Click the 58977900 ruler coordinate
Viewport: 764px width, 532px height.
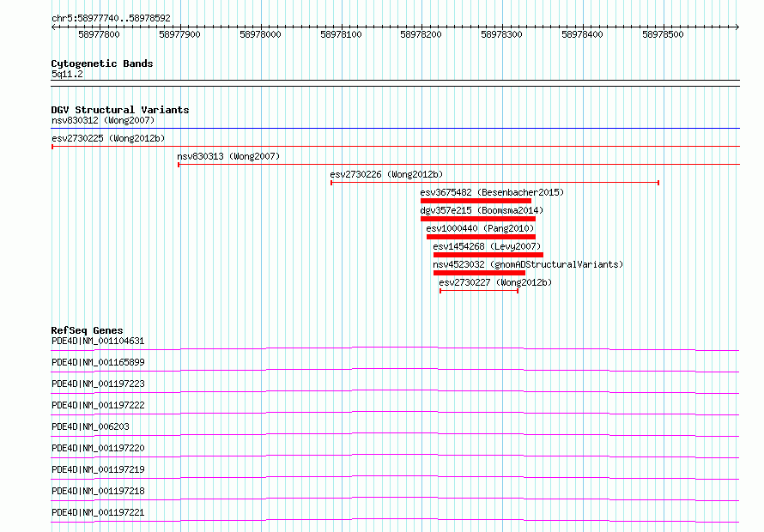pyautogui.click(x=179, y=34)
